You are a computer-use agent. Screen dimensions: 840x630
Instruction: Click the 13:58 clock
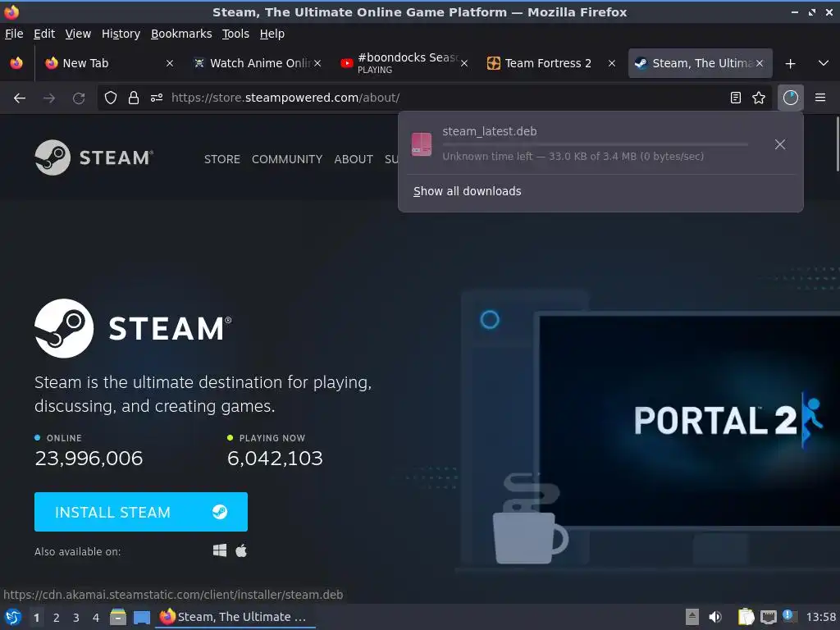click(x=820, y=617)
